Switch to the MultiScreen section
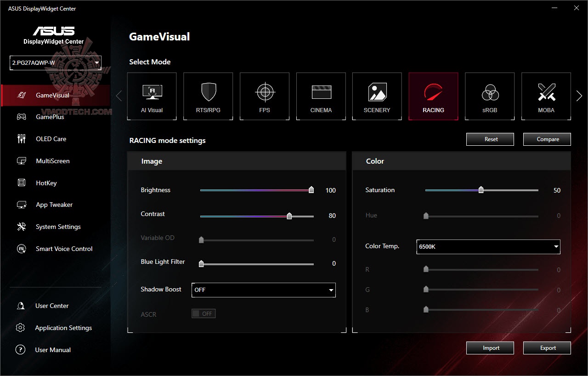Screen dimensions: 588x376 pyautogui.click(x=53, y=161)
